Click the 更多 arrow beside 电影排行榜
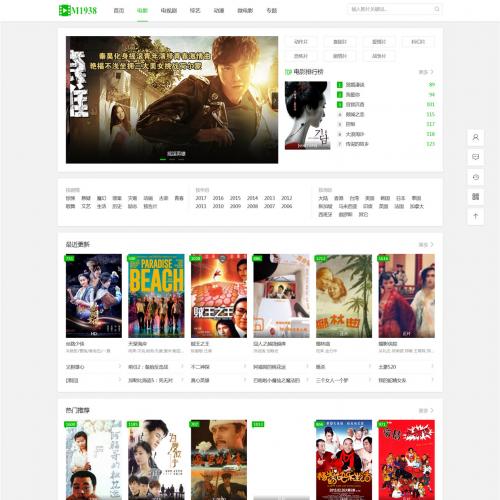500x500 pixels. coord(426,72)
